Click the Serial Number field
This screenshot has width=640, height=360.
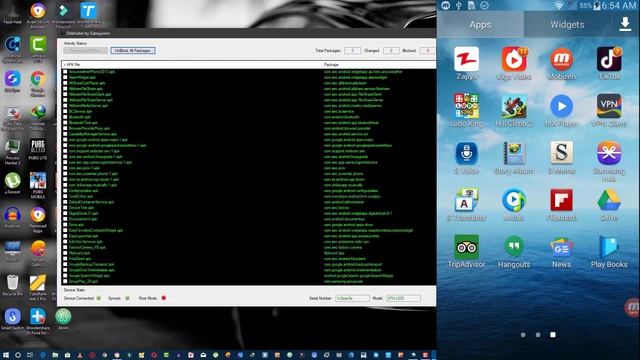tap(352, 298)
